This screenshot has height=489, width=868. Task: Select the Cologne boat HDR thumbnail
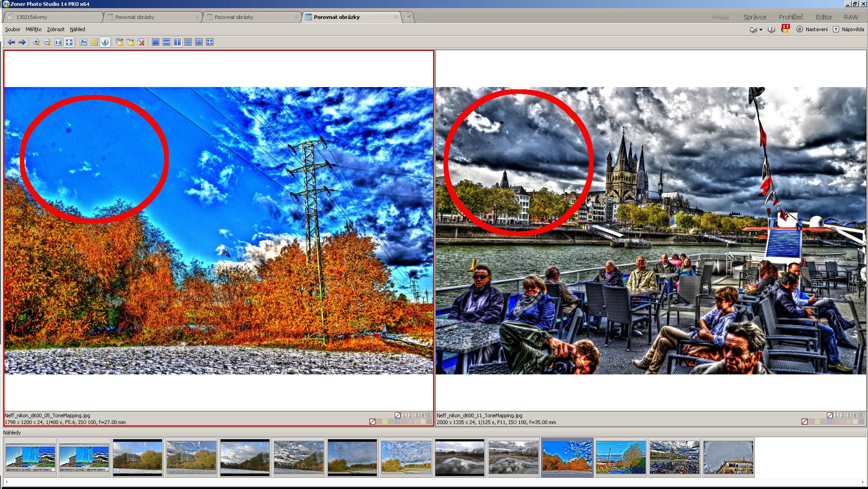tap(674, 457)
